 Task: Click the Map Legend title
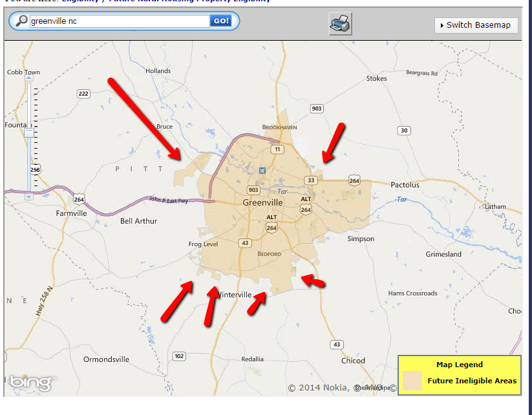460,365
